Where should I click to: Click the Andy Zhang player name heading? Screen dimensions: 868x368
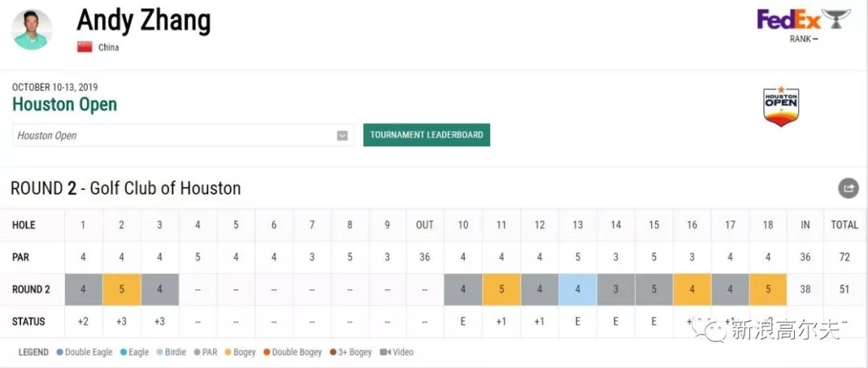pyautogui.click(x=144, y=21)
